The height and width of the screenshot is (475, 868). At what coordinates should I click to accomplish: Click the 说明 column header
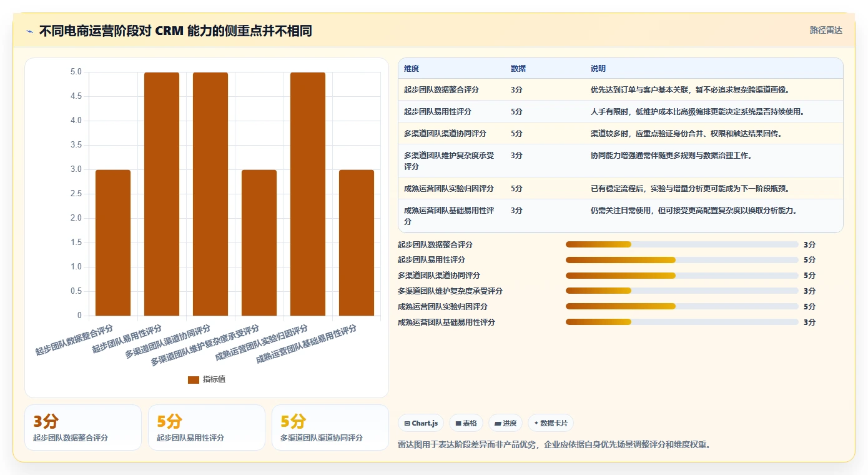point(598,69)
